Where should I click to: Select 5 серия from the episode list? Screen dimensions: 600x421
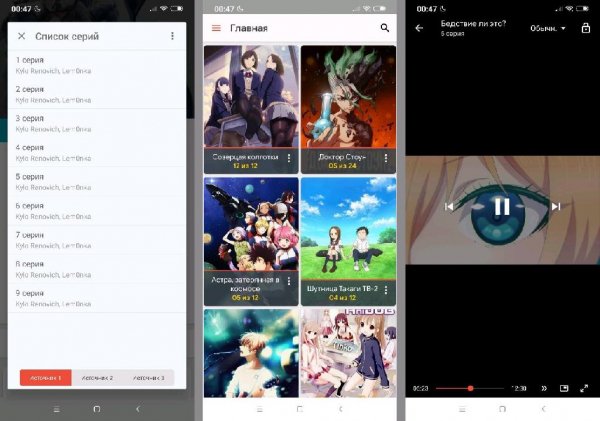coord(97,182)
